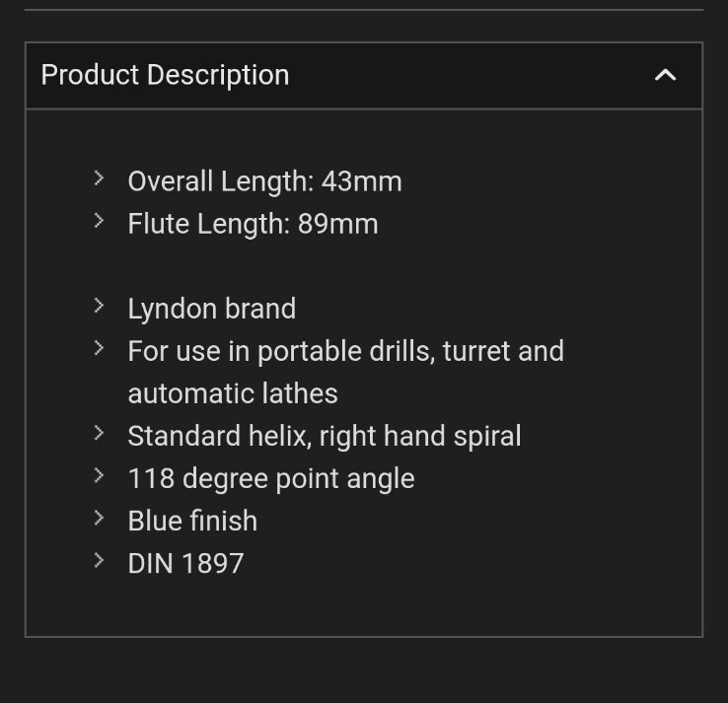728x703 pixels.
Task: Select the Overall Length: 43mm text
Action: [x=264, y=181]
